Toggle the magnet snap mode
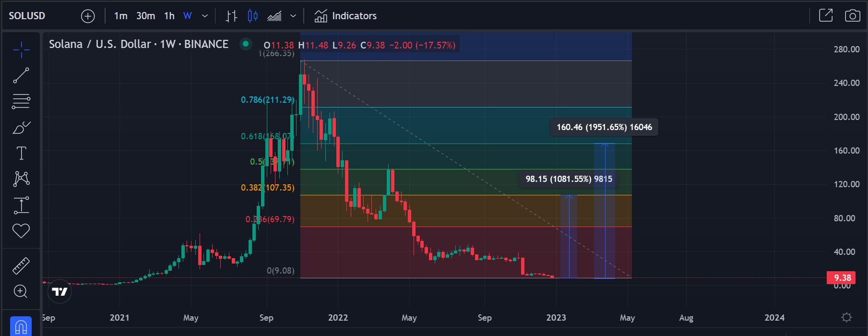868x336 pixels. point(21,326)
